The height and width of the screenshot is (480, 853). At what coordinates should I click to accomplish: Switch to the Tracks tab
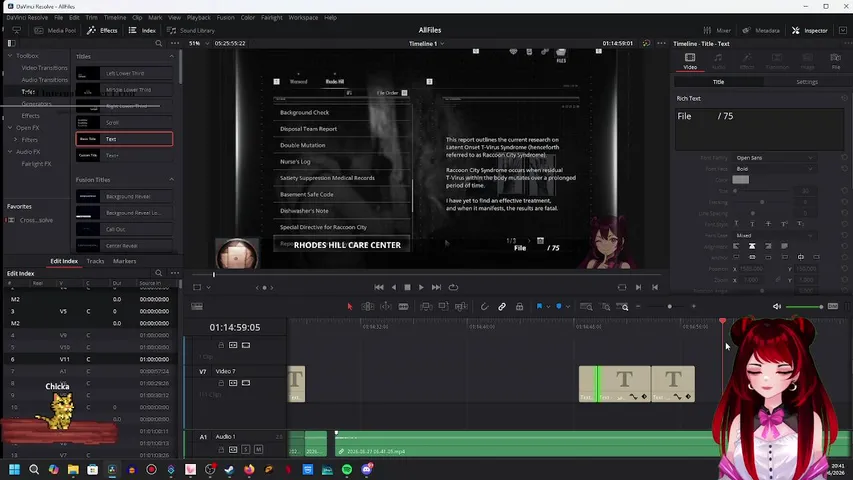click(95, 261)
